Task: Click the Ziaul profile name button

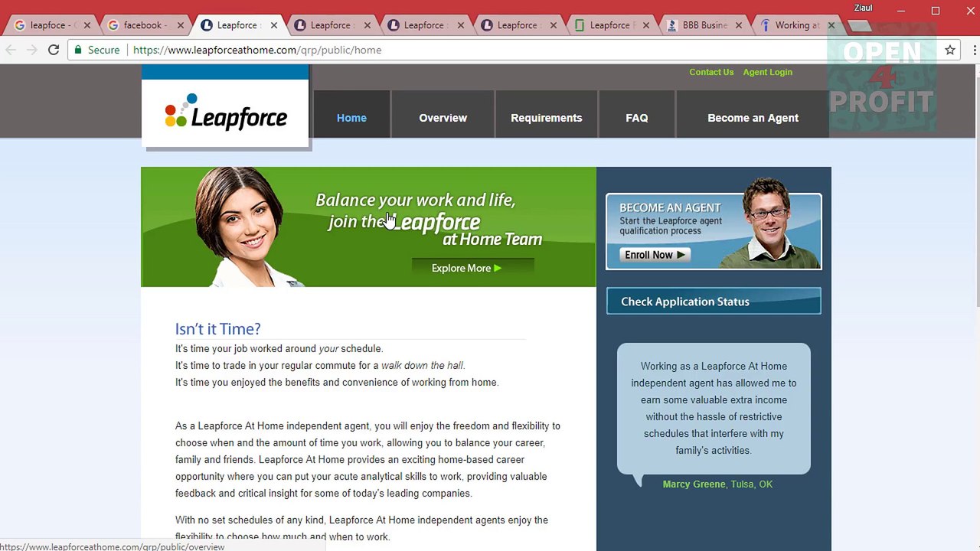Action: [863, 8]
